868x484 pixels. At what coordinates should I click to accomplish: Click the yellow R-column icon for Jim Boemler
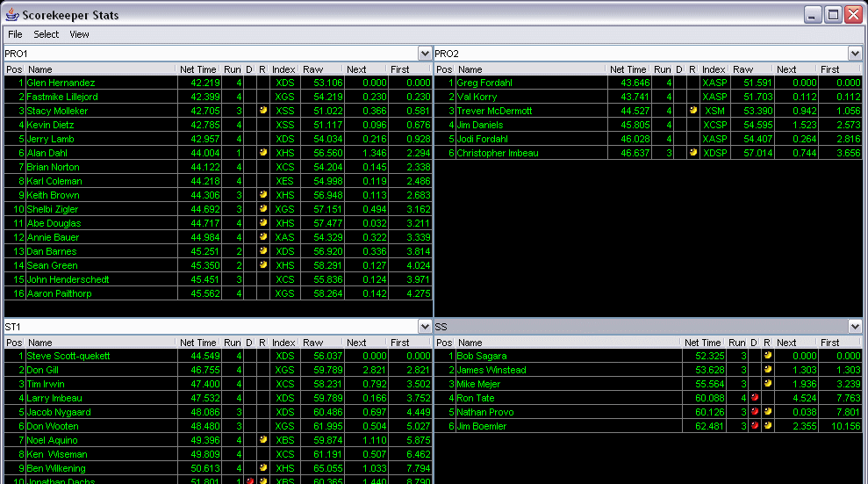[x=767, y=426]
